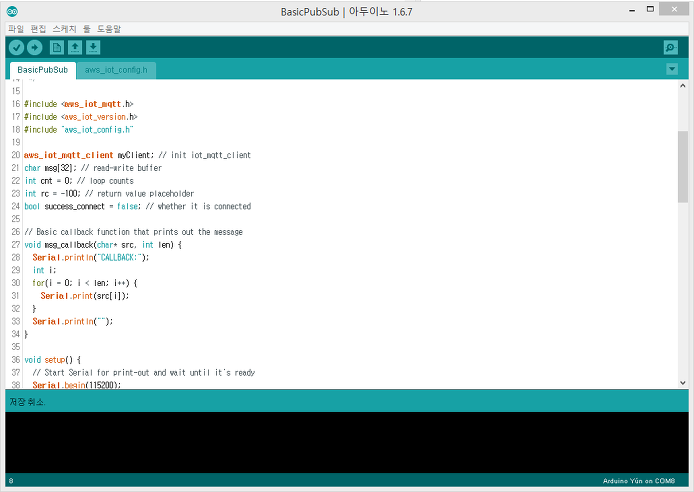Expand the tab options dropdown arrow

coord(672,69)
